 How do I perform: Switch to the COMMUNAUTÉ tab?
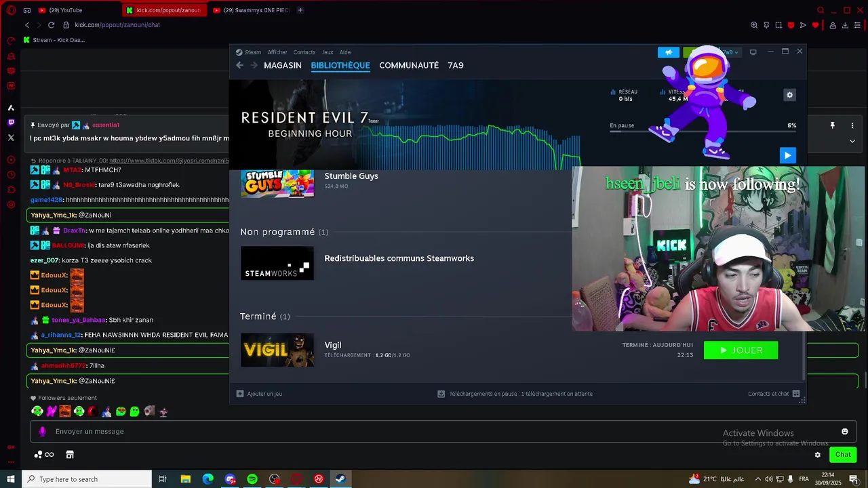[x=409, y=65]
